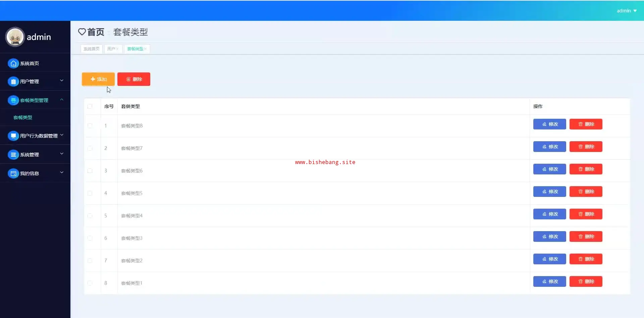The height and width of the screenshot is (318, 644).
Task: Click the admin avatar picture
Action: click(x=15, y=37)
